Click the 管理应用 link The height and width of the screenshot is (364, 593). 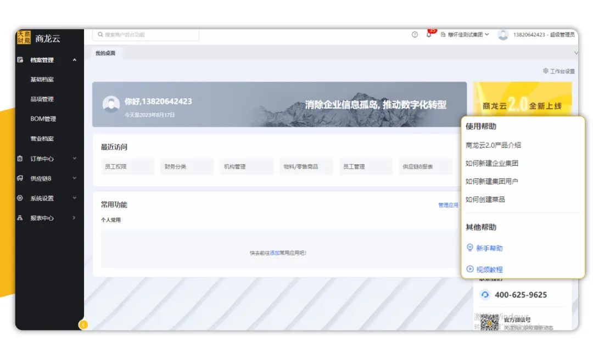448,205
